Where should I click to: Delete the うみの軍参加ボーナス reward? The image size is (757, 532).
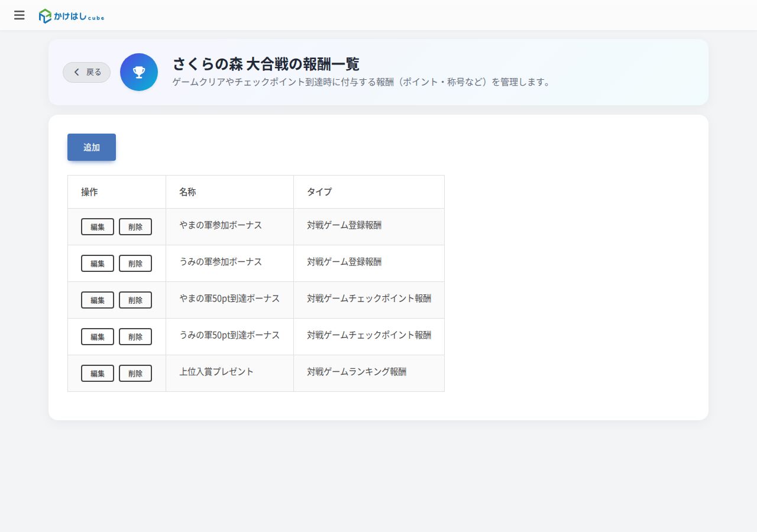135,264
